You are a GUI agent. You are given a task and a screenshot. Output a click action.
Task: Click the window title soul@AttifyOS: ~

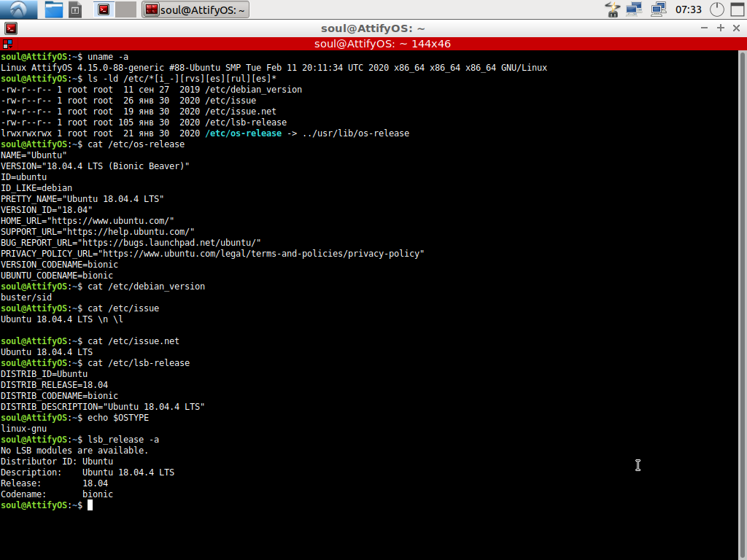373,28
